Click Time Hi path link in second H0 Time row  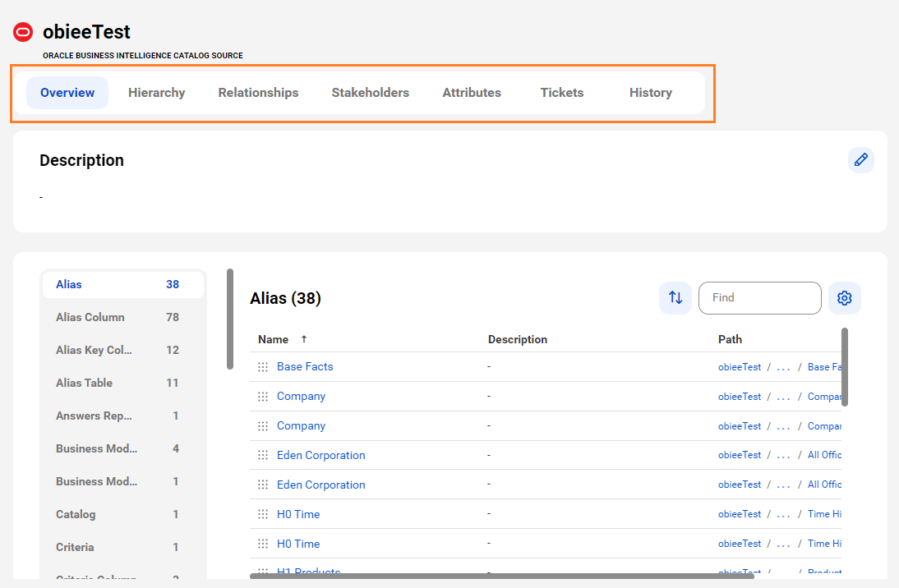click(x=824, y=544)
